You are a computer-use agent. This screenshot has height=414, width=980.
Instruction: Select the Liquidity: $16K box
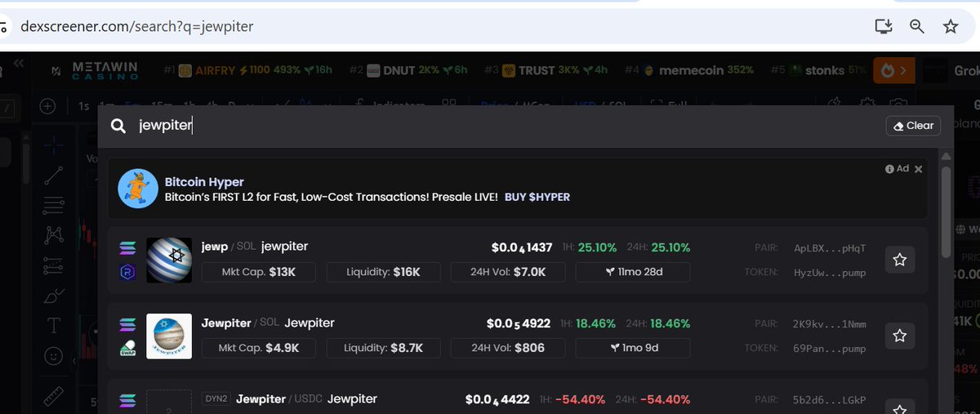pos(383,272)
